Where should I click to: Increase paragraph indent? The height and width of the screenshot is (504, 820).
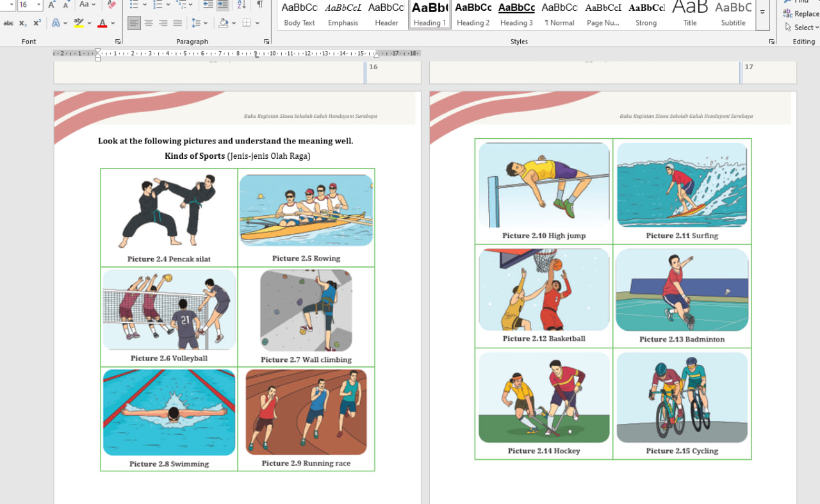point(222,4)
